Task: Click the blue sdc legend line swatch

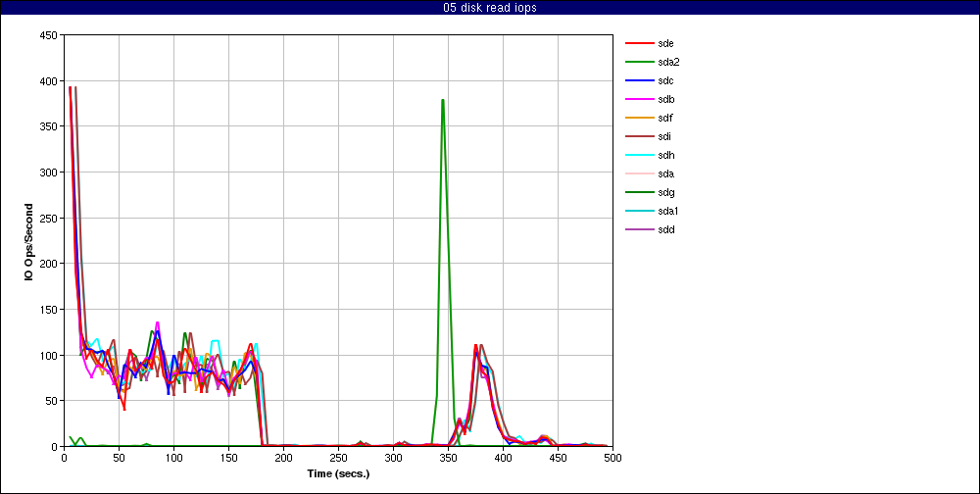Action: (x=639, y=80)
